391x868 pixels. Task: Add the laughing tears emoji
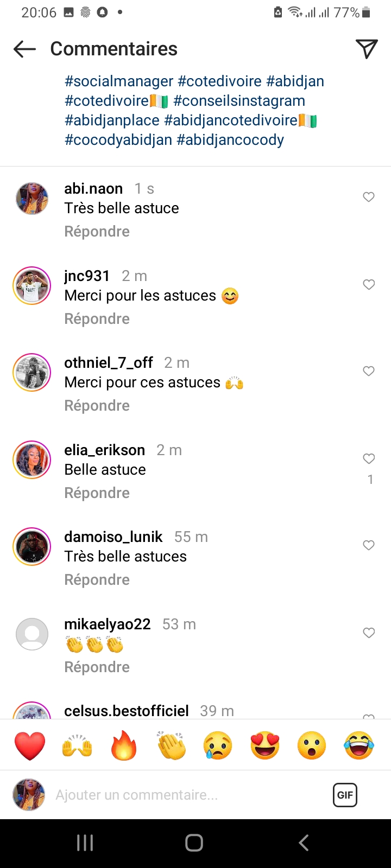[359, 745]
